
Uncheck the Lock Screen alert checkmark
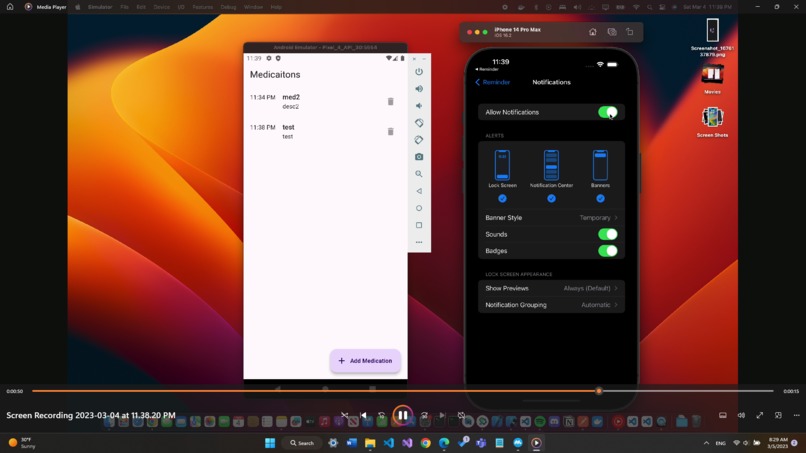pos(502,198)
